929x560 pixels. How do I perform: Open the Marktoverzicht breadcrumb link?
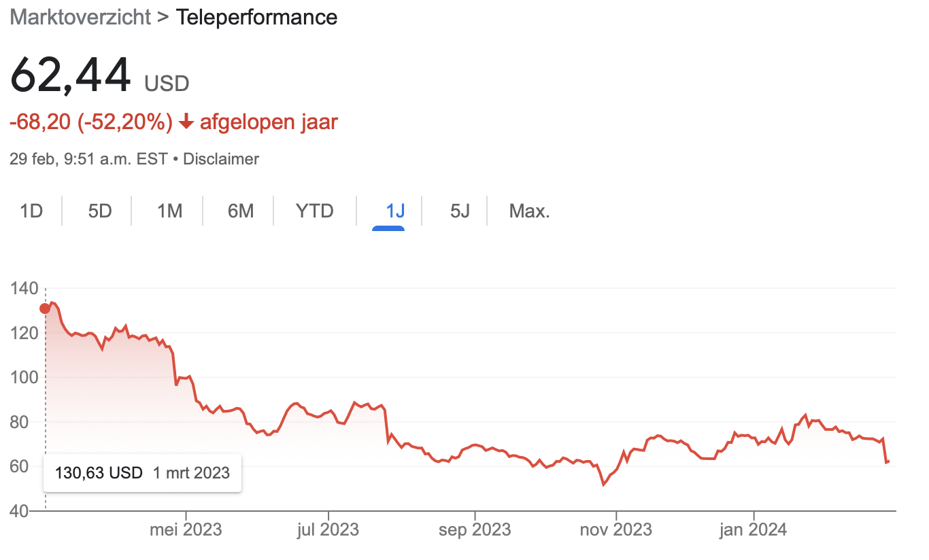(x=80, y=17)
